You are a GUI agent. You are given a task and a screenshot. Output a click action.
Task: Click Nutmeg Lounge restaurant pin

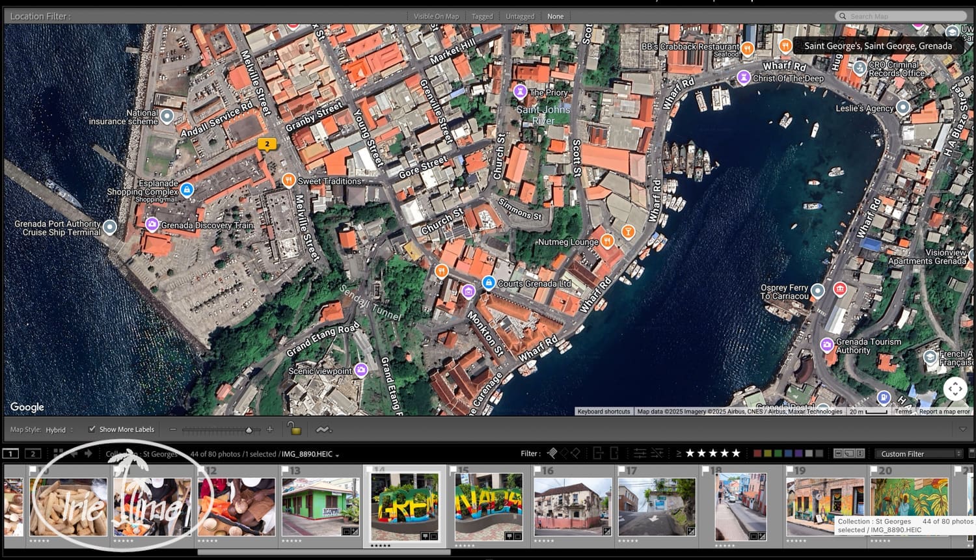607,241
